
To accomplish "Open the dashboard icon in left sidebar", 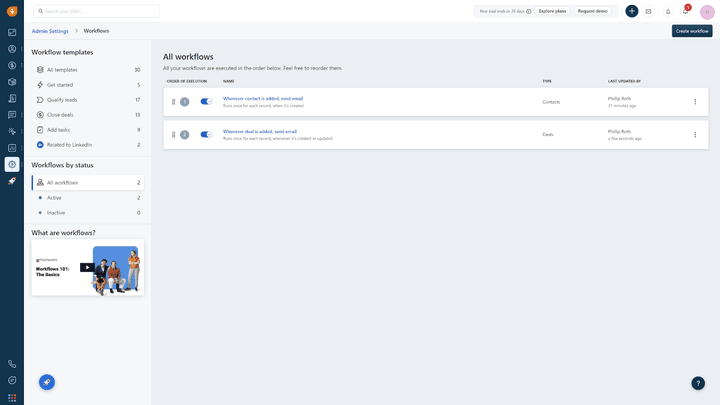I will coord(12,32).
